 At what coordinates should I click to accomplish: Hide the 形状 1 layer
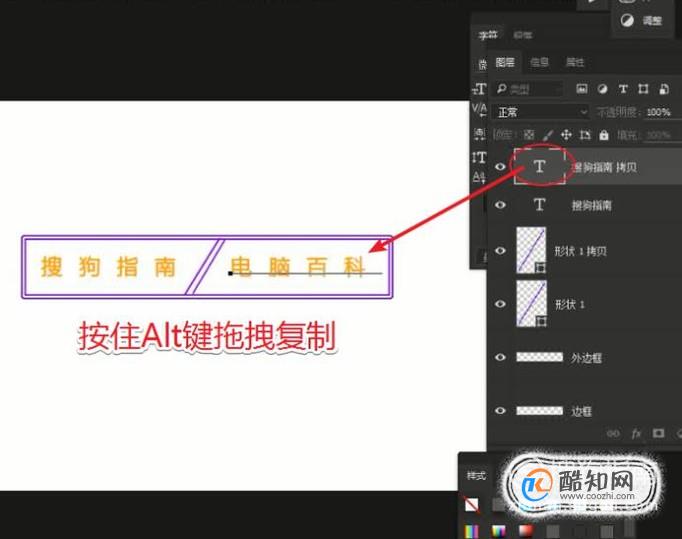point(500,304)
